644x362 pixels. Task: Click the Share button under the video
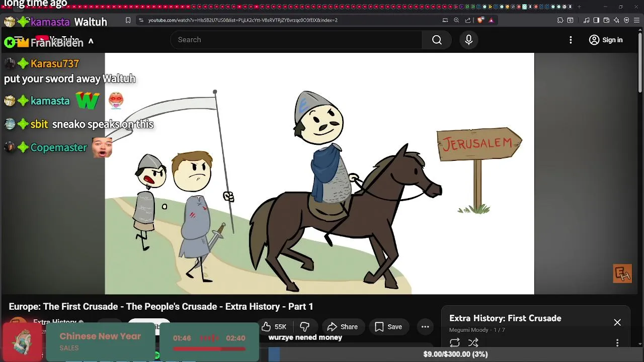[x=343, y=327]
